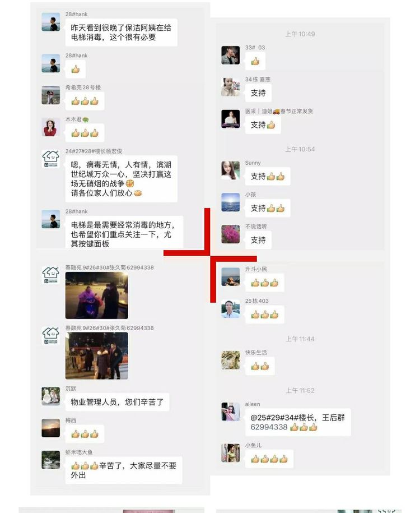The height and width of the screenshot is (513, 420).
Task: Tap avatar of user 25栋403
Action: point(230,308)
